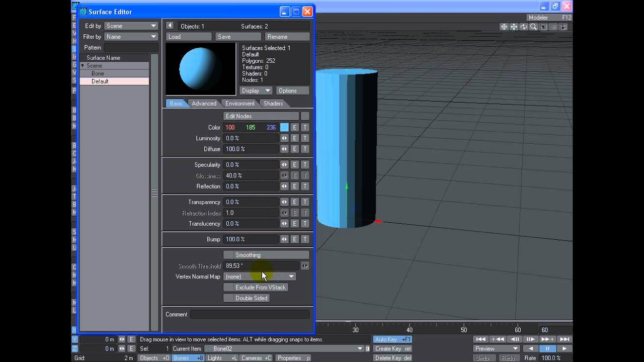Collapse the Scene tree node
Image resolution: width=644 pixels, height=362 pixels.
tap(83, 66)
